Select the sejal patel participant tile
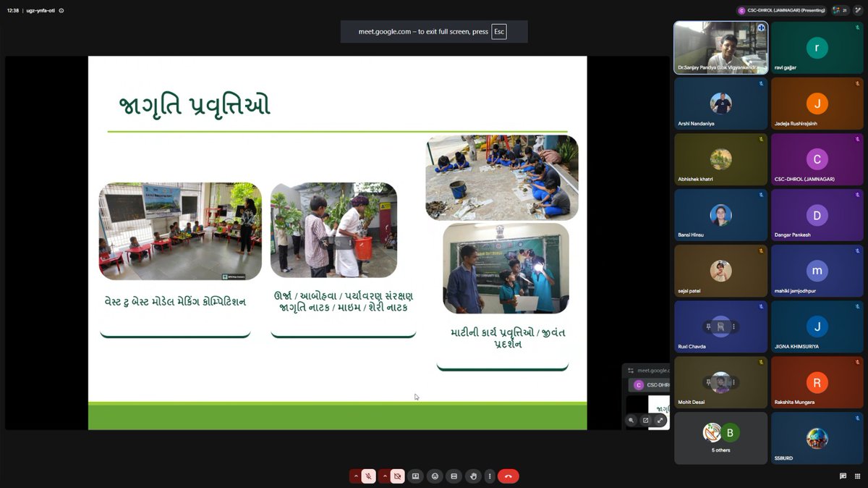The width and height of the screenshot is (868, 488). [720, 271]
